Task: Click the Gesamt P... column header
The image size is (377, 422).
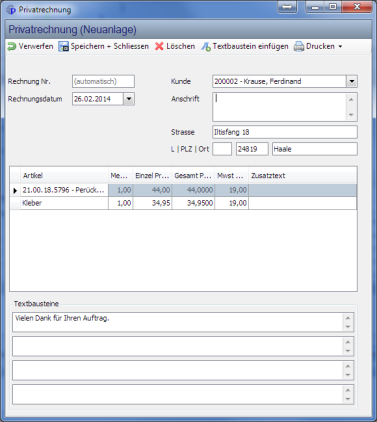Action: pyautogui.click(x=193, y=176)
